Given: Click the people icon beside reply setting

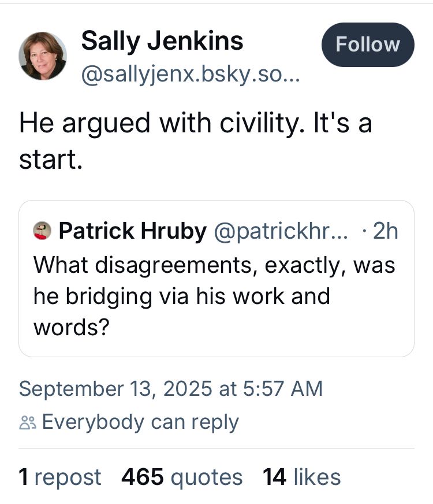Looking at the screenshot, I should (x=27, y=423).
